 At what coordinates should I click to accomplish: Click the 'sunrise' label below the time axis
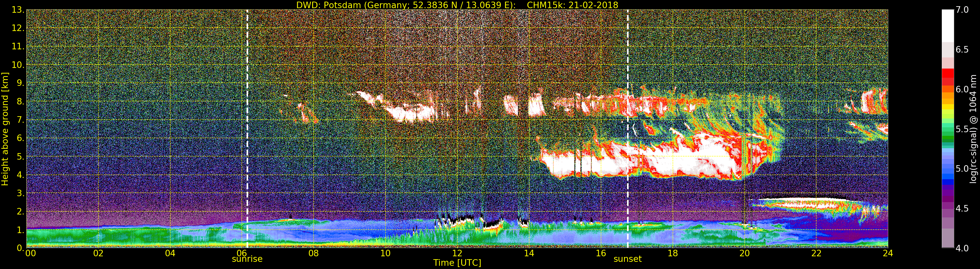click(247, 259)
